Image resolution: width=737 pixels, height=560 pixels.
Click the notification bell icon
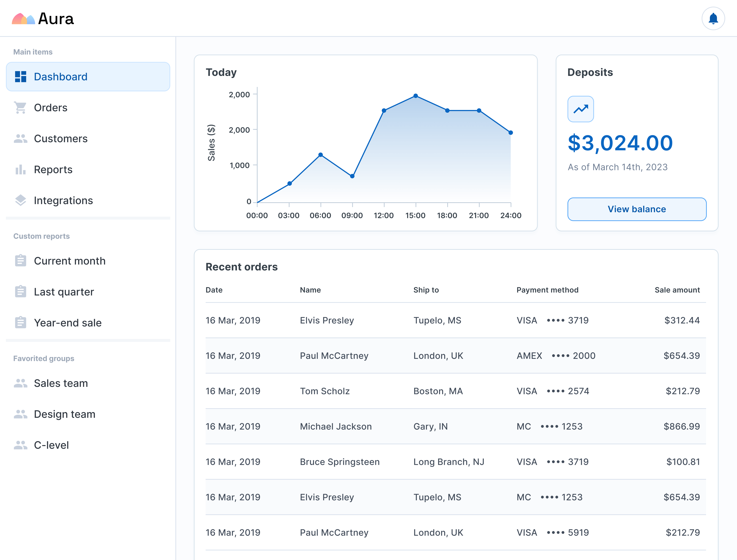point(713,19)
